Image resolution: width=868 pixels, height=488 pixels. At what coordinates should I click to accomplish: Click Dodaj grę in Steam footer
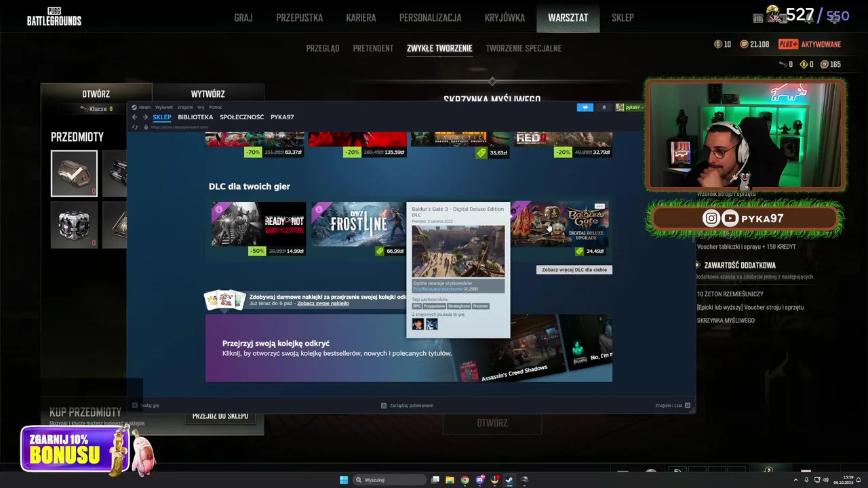coord(146,405)
